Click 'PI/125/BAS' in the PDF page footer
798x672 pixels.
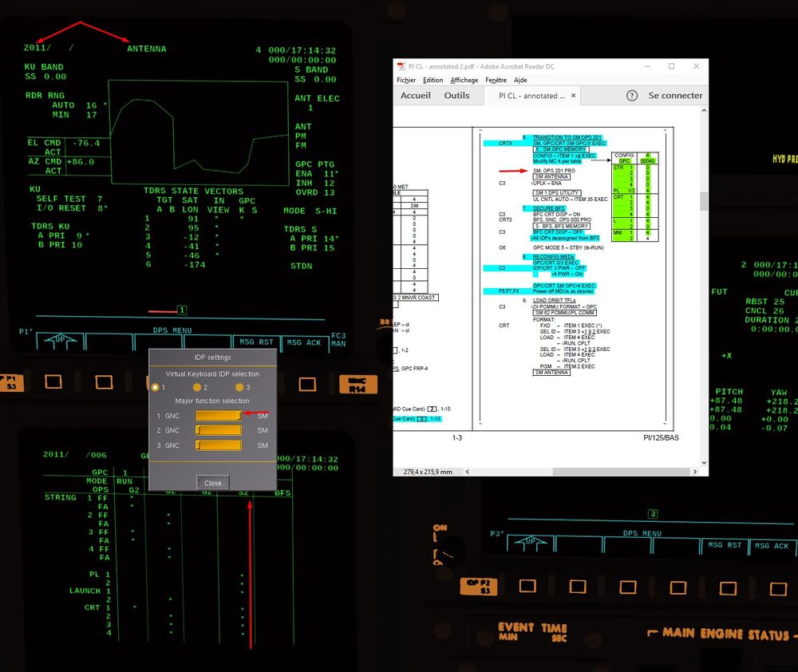pos(661,438)
